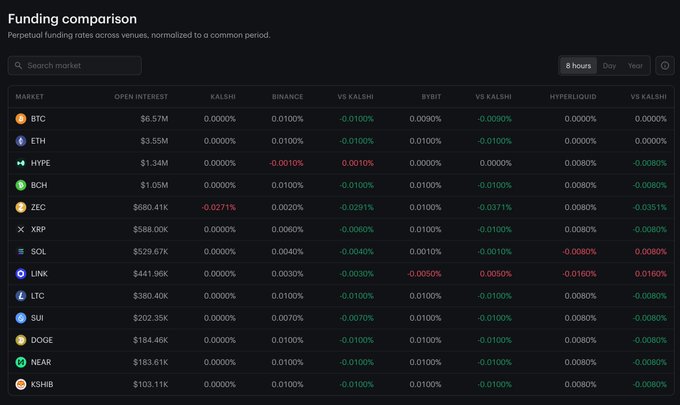Image resolution: width=680 pixels, height=405 pixels.
Task: Click ZEC Hyperliquid vs Kalshi -0.0351%
Action: 650,207
